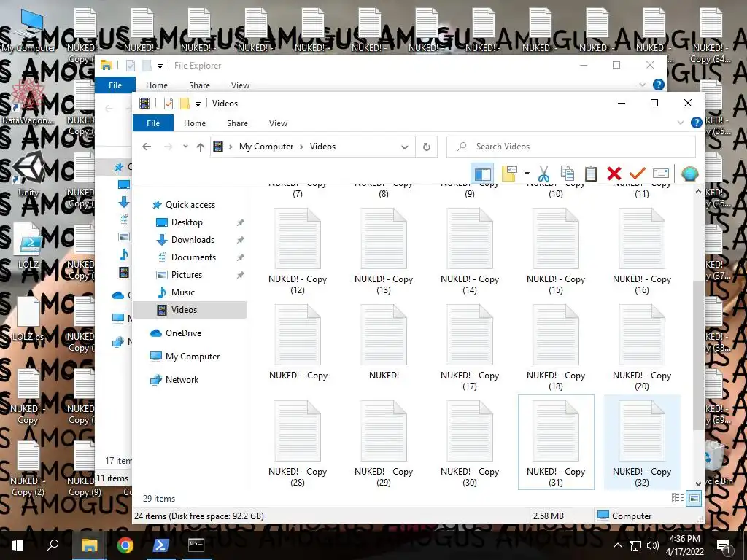The height and width of the screenshot is (560, 747).
Task: Click the Copy documents icon
Action: point(568,174)
